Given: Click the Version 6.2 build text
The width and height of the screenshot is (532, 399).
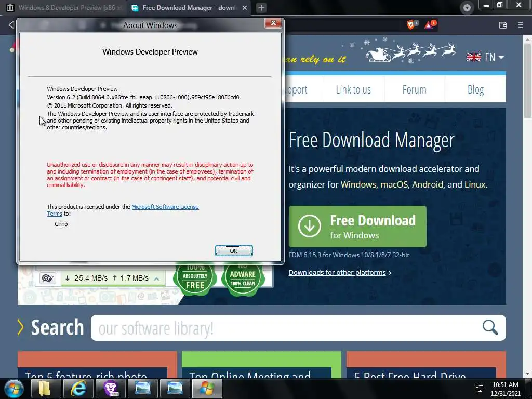Looking at the screenshot, I should (143, 97).
